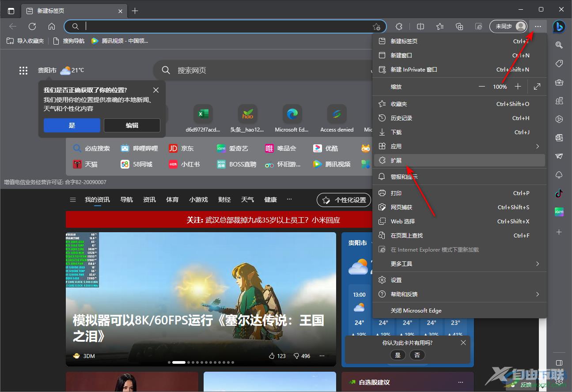The width and height of the screenshot is (572, 392).
Task: Select 新建标签页 menu item
Action: coord(460,41)
